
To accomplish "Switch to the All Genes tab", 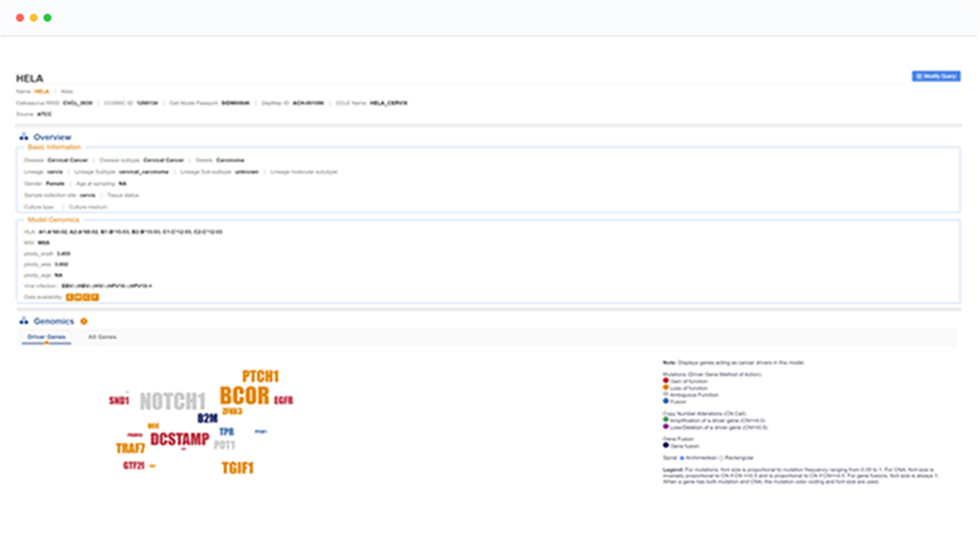I will click(x=102, y=337).
